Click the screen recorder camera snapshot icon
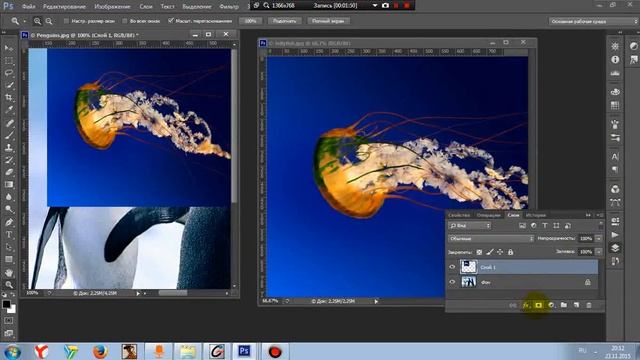640x360 pixels. (385, 6)
